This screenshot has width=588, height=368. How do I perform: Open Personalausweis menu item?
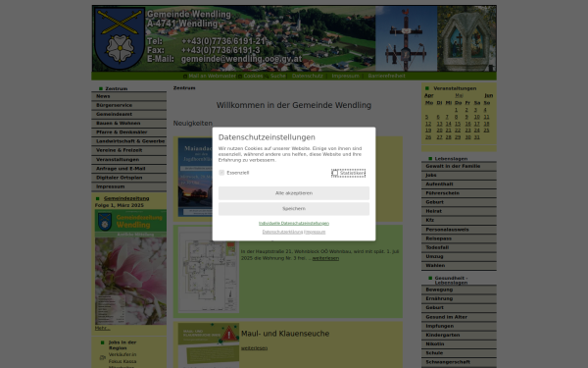point(459,230)
